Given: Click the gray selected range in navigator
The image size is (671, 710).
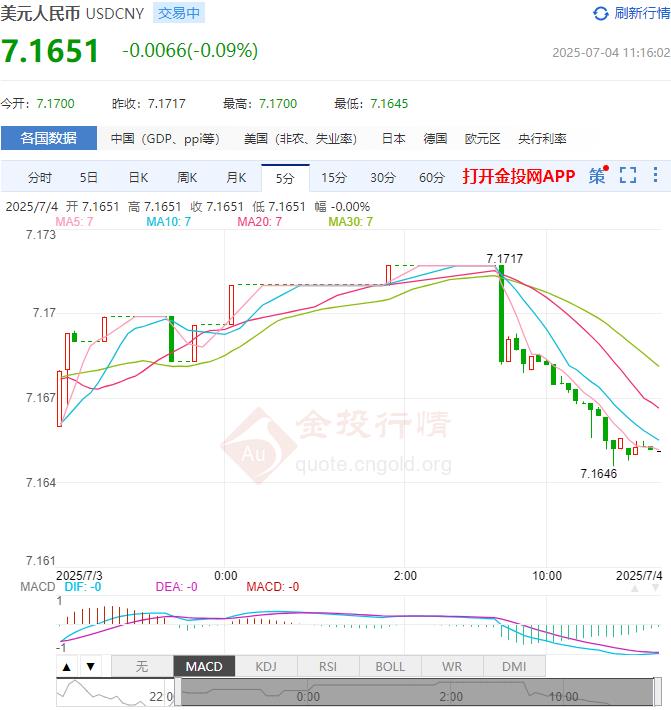Looking at the screenshot, I should 417,692.
